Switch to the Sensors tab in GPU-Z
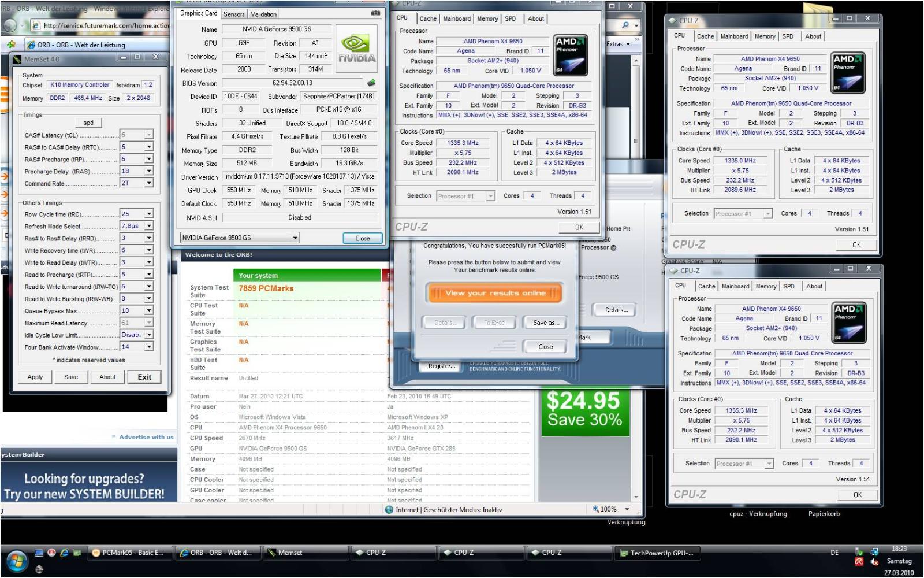The image size is (924, 578). (x=234, y=14)
